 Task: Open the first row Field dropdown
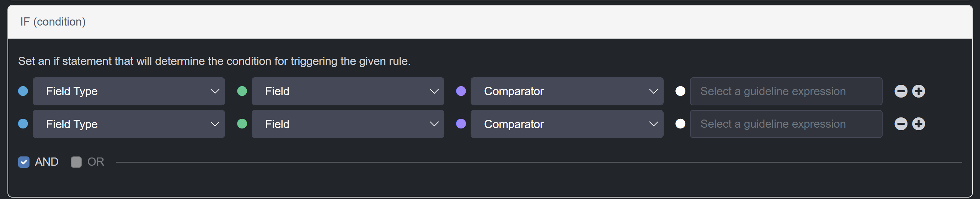point(348,91)
